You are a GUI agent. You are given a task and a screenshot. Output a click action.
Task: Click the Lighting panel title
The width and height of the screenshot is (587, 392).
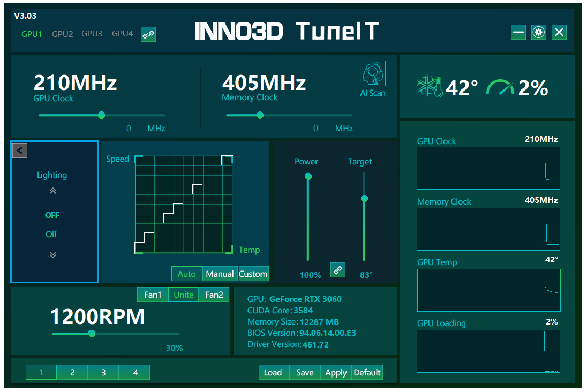(x=52, y=175)
